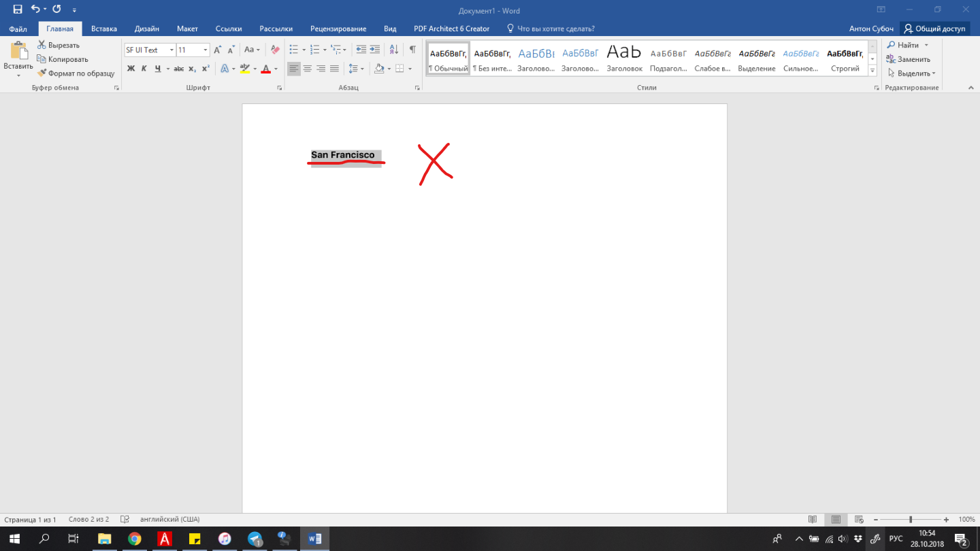The width and height of the screenshot is (980, 551).
Task: Open Общий доступ sharing
Action: pos(934,29)
